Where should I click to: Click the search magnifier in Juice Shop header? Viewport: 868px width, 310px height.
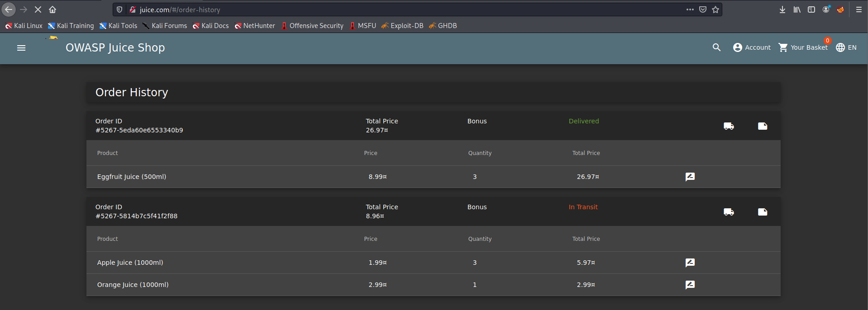(x=716, y=47)
